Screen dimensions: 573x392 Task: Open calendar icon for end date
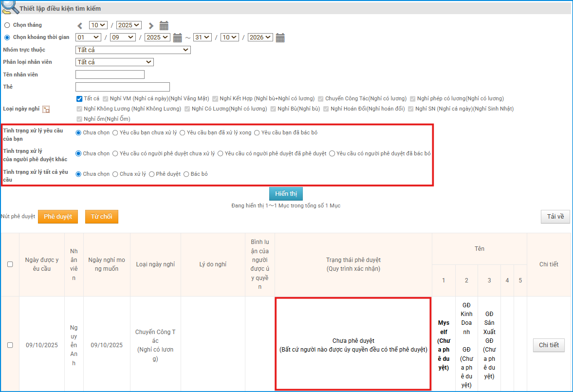click(x=280, y=38)
